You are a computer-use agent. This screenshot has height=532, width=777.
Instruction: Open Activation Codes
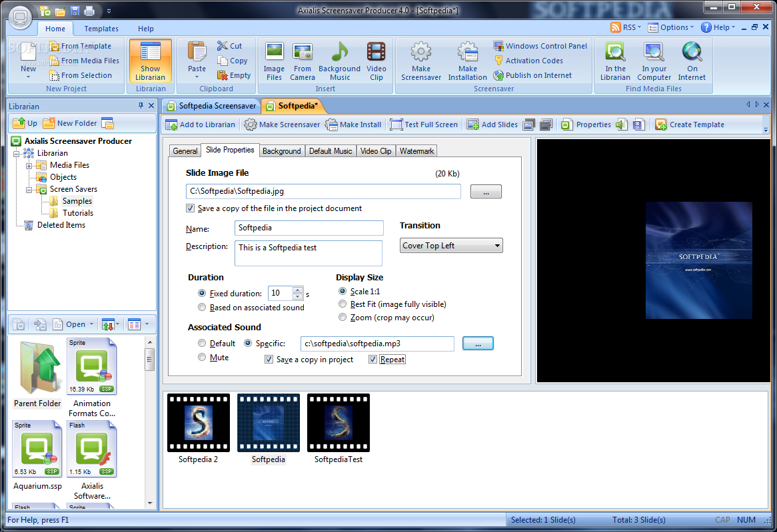coord(528,61)
